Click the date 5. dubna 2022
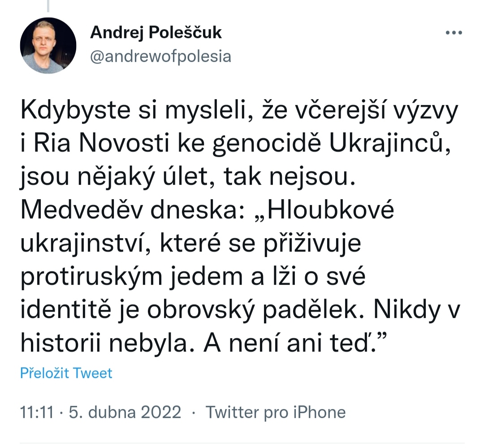 125,412
